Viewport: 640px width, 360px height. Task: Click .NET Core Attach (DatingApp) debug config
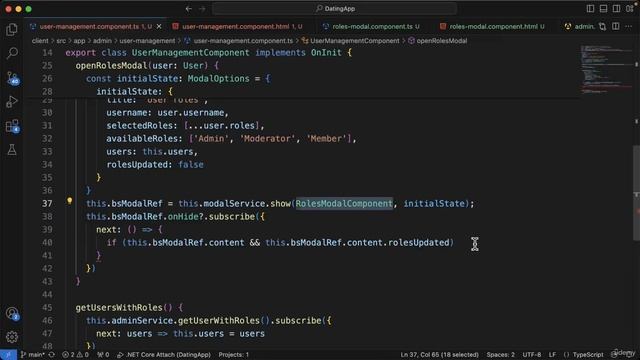164,355
